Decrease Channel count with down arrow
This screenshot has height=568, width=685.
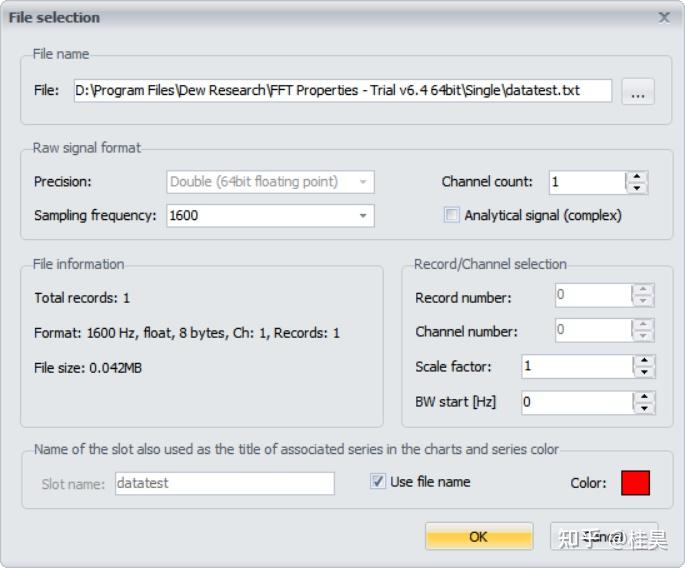(x=637, y=188)
